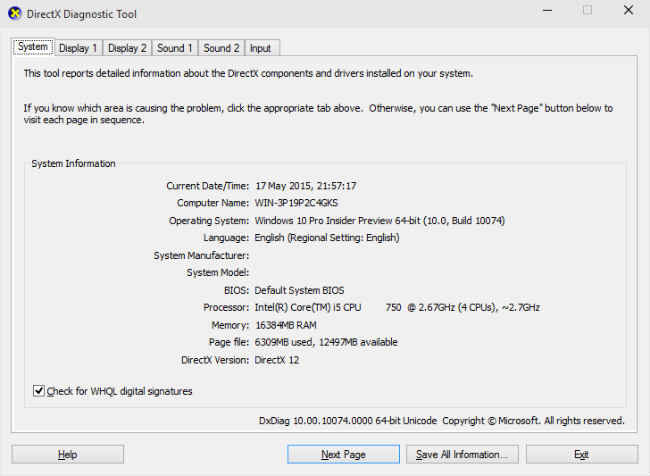
Task: Switch to the Sound 2 tab
Action: pos(221,48)
